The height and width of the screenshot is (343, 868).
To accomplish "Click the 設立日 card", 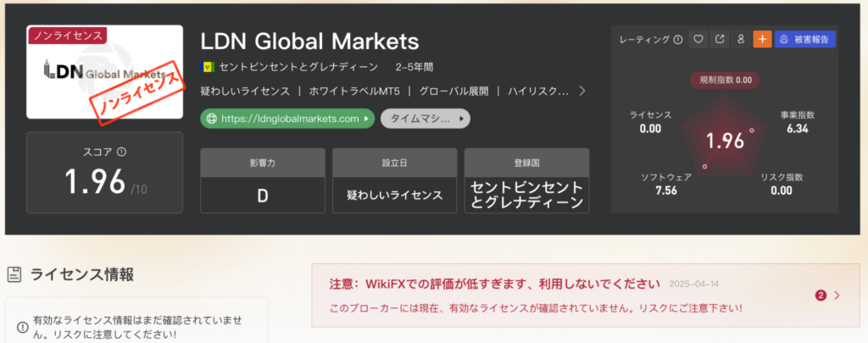I will click(x=395, y=180).
